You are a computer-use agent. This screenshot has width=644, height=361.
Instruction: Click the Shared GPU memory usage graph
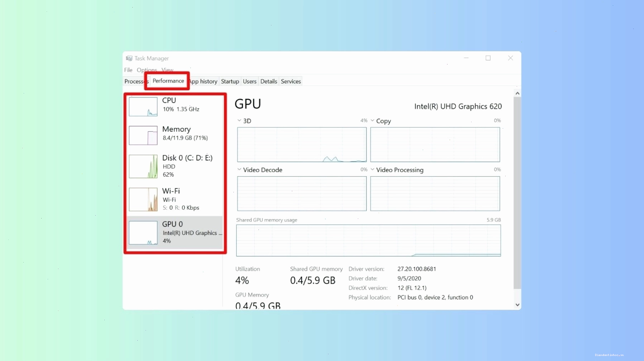369,240
